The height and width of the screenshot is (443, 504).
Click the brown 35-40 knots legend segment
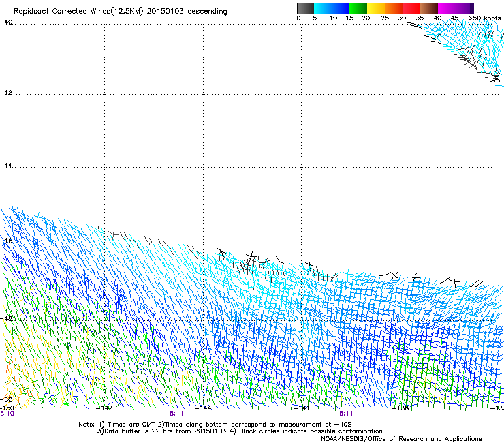[x=429, y=8]
